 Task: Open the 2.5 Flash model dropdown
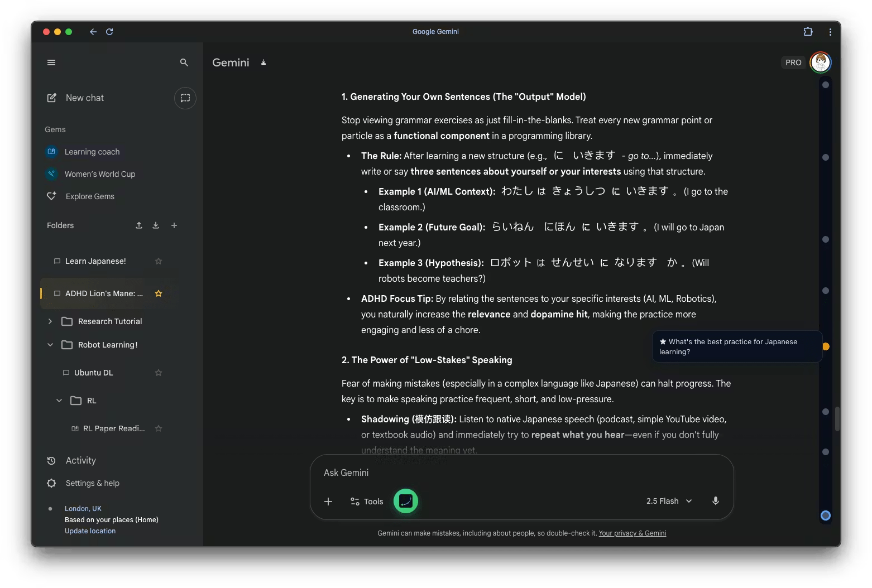click(669, 501)
